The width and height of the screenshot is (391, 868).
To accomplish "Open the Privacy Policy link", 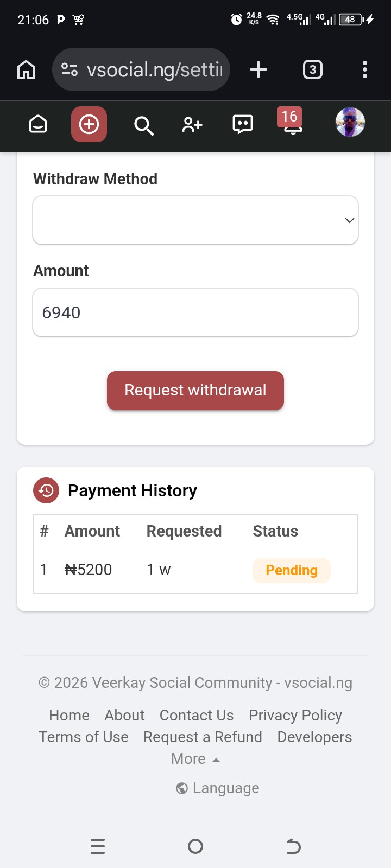I will [295, 715].
